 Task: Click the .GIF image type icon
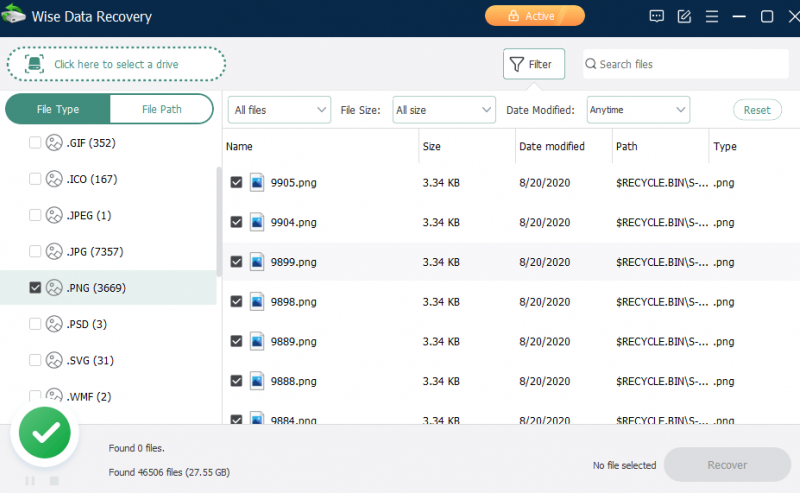(54, 143)
